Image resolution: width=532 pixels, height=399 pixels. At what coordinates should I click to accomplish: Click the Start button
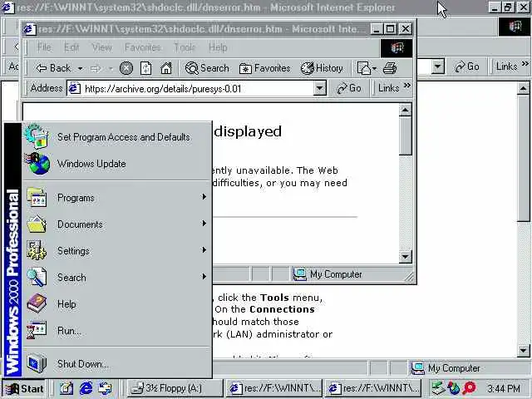pos(25,388)
